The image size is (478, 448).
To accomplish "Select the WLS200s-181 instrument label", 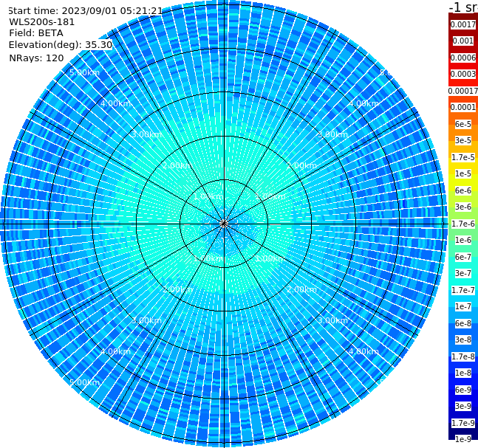I will [x=42, y=22].
